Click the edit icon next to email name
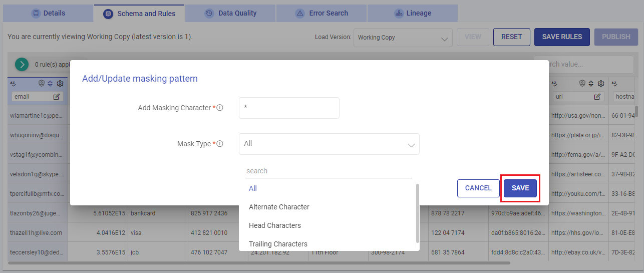This screenshot has width=644, height=273. 56,96
